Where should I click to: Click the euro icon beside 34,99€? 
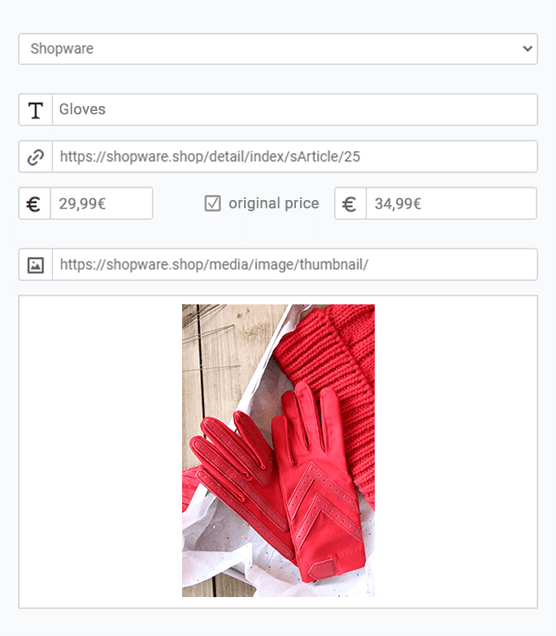[350, 204]
